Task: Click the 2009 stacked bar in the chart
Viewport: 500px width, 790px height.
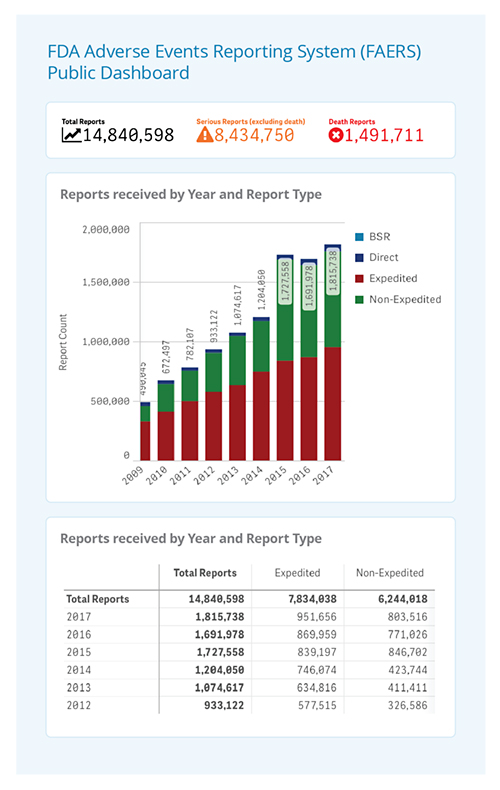Action: tap(145, 431)
